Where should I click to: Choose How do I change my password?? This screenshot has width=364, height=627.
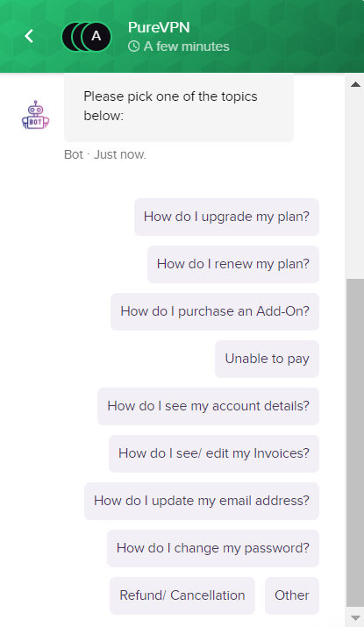pyautogui.click(x=213, y=548)
